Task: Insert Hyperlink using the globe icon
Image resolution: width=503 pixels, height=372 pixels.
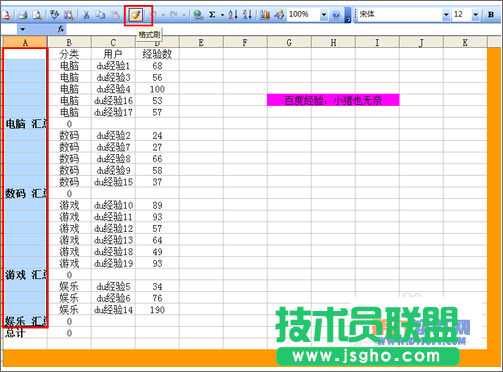Action: click(x=198, y=15)
